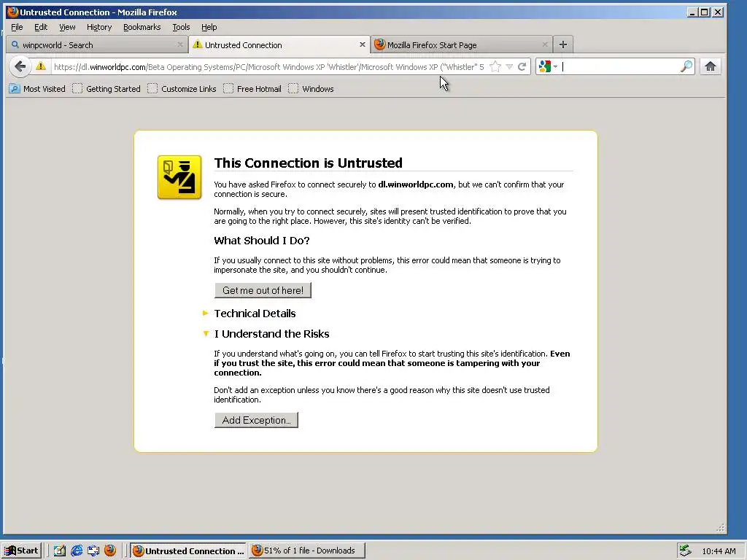Screen dimensions: 747x560
Task: Go to the Home page icon
Action: click(x=711, y=66)
